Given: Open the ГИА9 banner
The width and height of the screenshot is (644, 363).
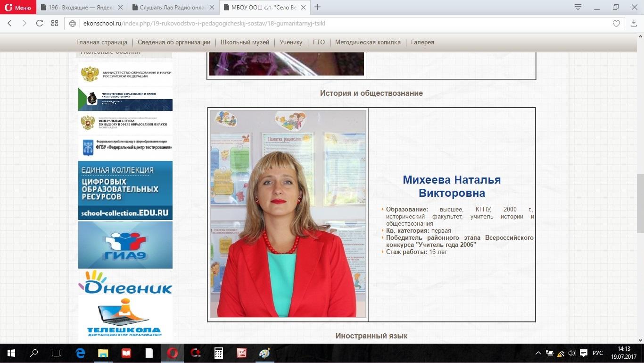Looking at the screenshot, I should click(125, 245).
